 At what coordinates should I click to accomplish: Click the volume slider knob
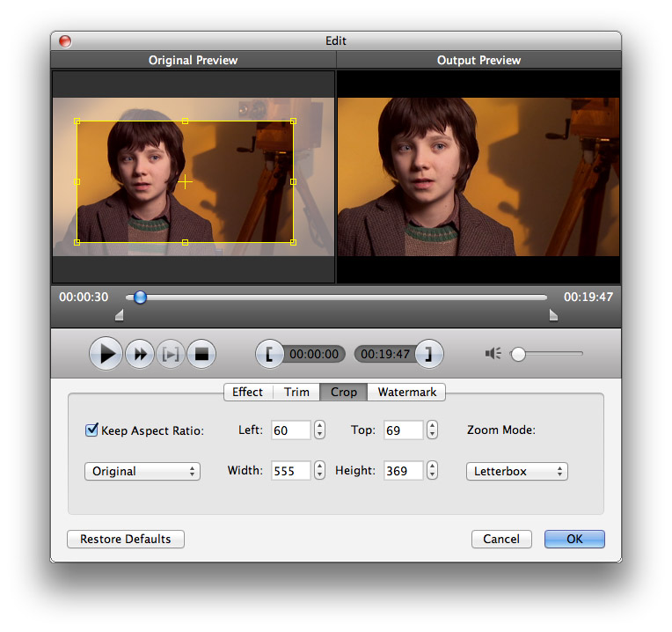(518, 354)
